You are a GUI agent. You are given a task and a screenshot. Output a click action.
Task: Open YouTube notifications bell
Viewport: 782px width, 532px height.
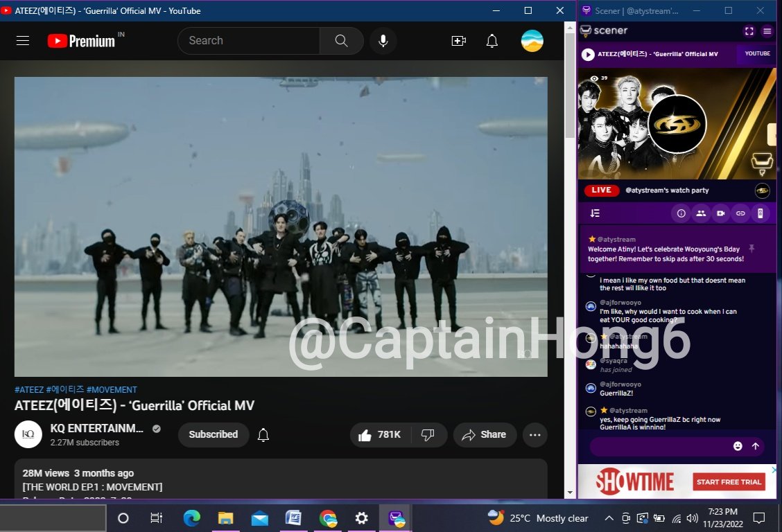(x=492, y=41)
